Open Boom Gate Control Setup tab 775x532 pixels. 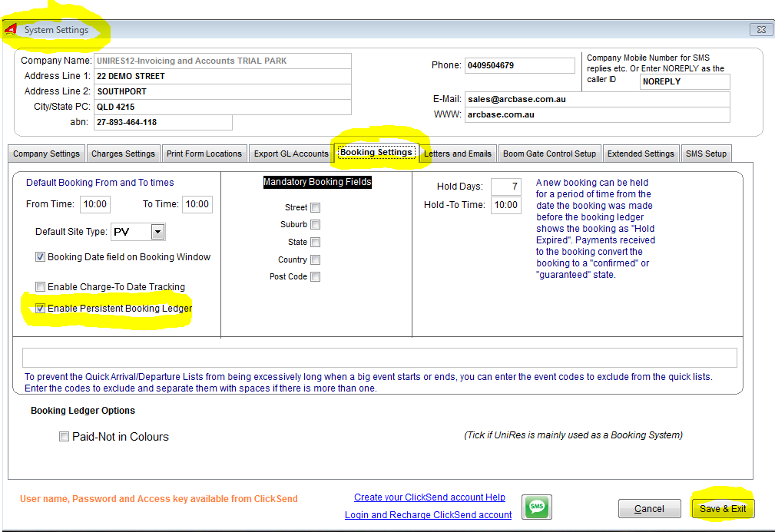550,154
